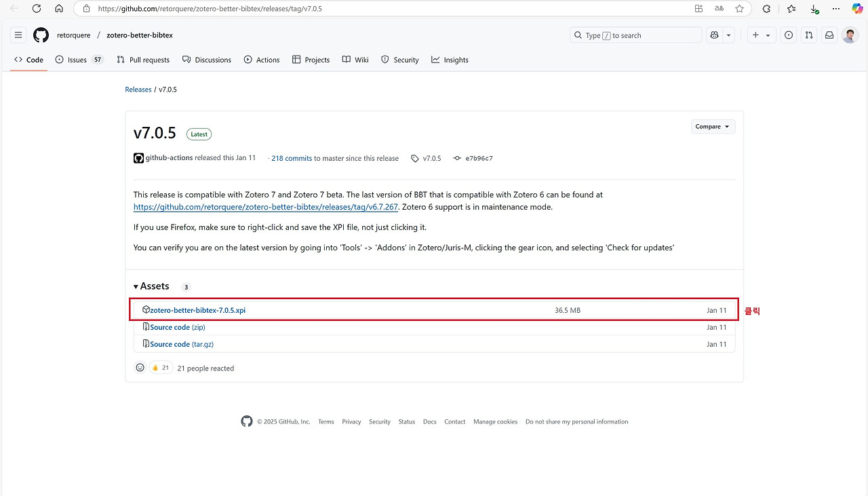
Task: Open the header Issues circle-dot icon
Action: click(x=789, y=35)
